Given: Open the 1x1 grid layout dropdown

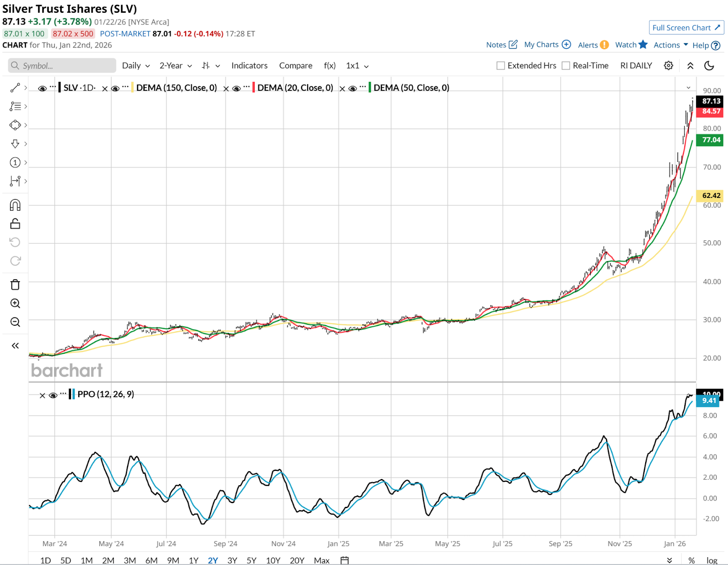Looking at the screenshot, I should (x=357, y=66).
